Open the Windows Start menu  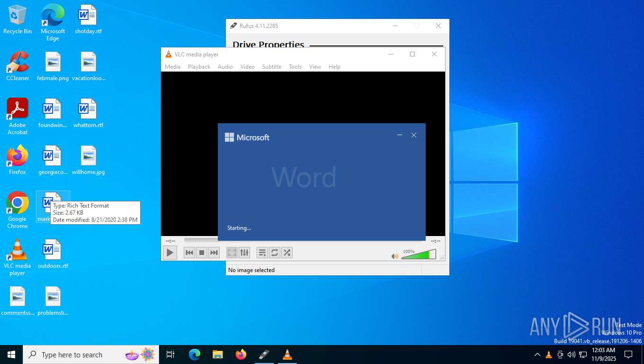pos(11,355)
